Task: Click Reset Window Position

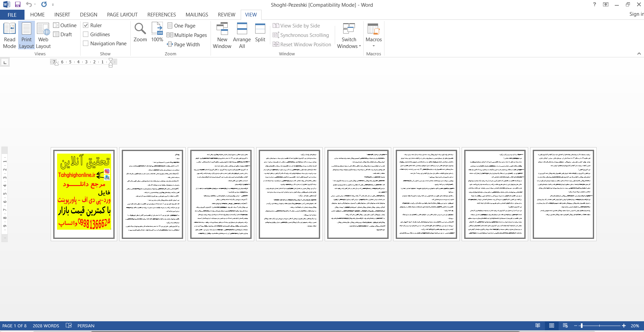Action: pos(302,44)
